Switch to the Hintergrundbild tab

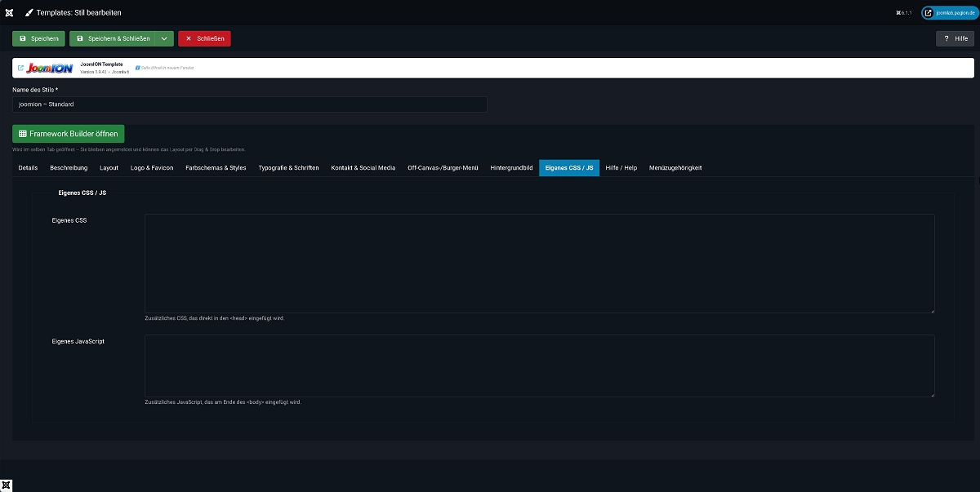pos(511,168)
